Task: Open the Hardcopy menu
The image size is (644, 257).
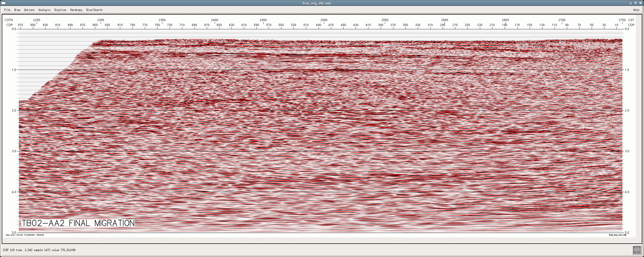Action: tap(76, 10)
